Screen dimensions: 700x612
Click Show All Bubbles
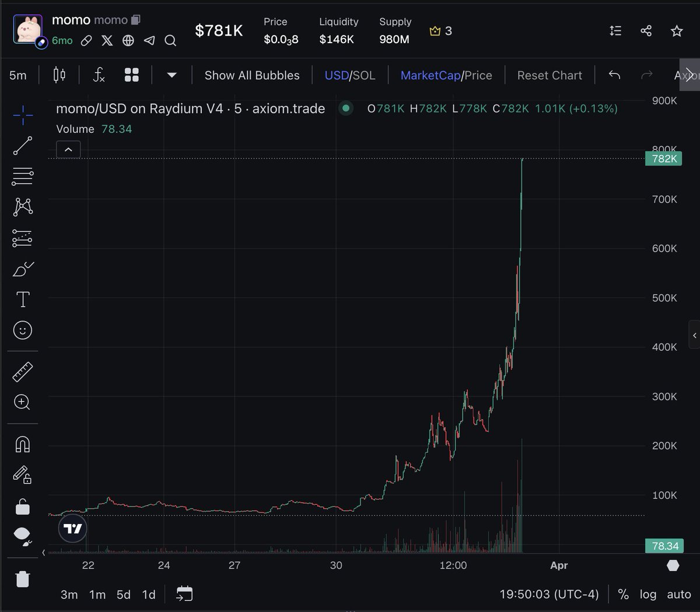[252, 75]
